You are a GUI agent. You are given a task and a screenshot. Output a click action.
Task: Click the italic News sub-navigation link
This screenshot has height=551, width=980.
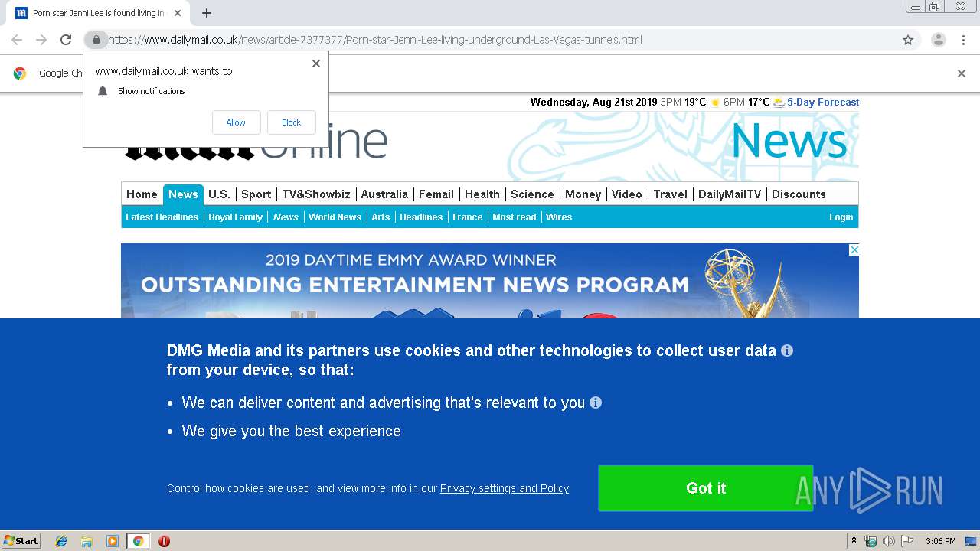coord(286,217)
